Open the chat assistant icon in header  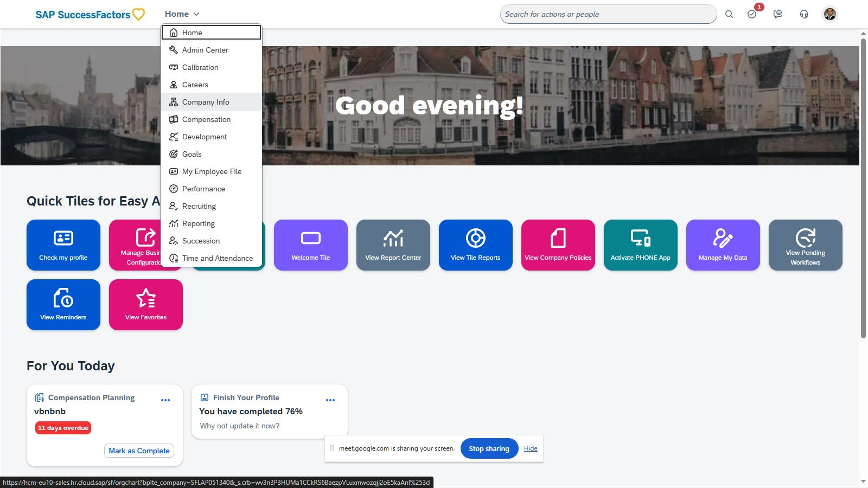(x=778, y=15)
